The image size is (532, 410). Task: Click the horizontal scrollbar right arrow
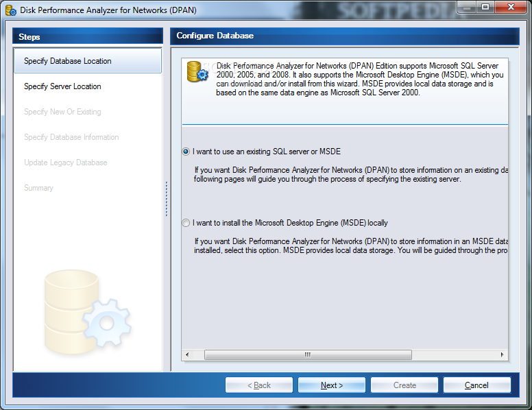click(502, 354)
